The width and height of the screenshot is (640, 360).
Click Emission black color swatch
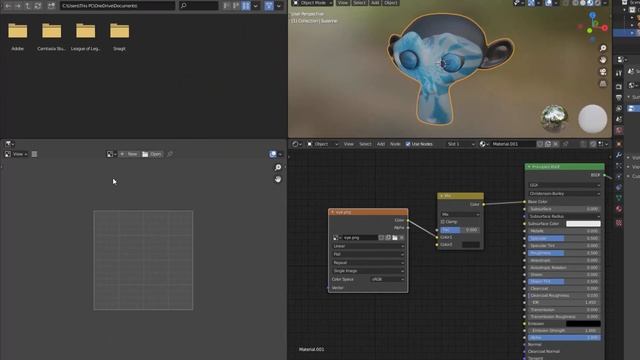[583, 324]
